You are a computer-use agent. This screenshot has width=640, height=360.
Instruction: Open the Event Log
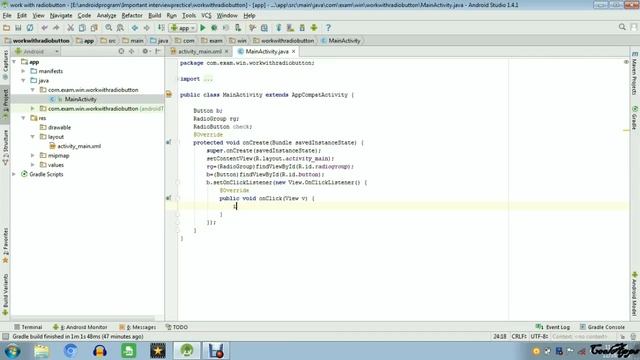(553, 327)
